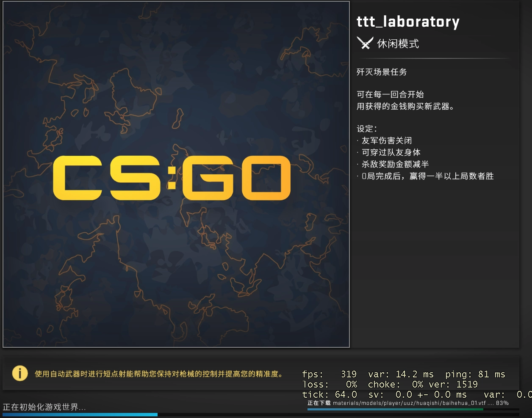Viewport: 532px width, 418px height.
Task: Click the 设定: settings heading
Action: tap(367, 129)
